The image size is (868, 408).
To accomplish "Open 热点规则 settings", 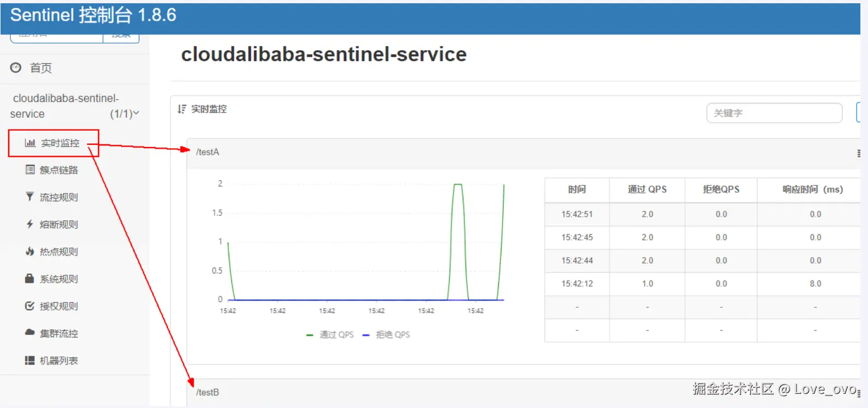I will (x=59, y=252).
